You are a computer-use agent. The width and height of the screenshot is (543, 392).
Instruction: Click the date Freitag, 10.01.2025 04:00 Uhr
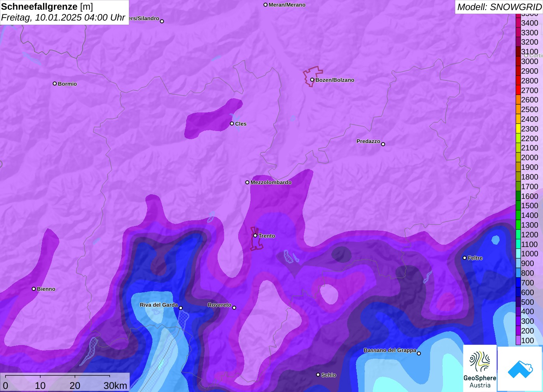point(63,17)
